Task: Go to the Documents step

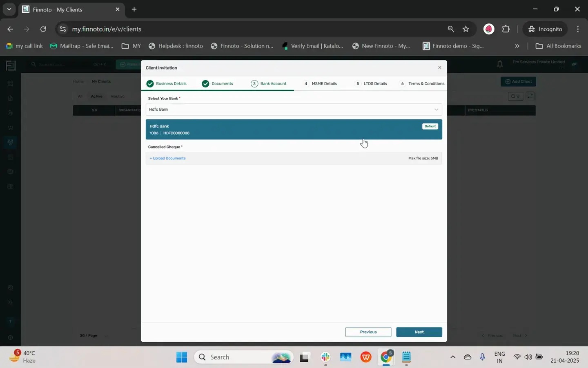Action: point(218,83)
